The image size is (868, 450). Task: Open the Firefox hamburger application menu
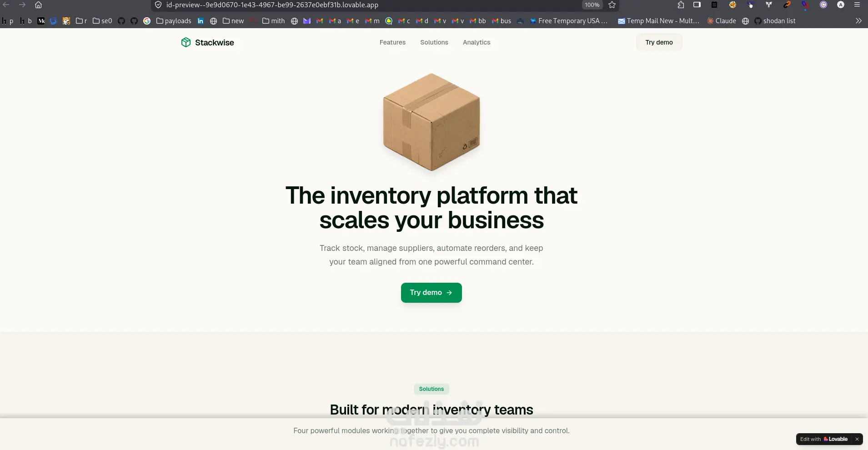(x=857, y=5)
